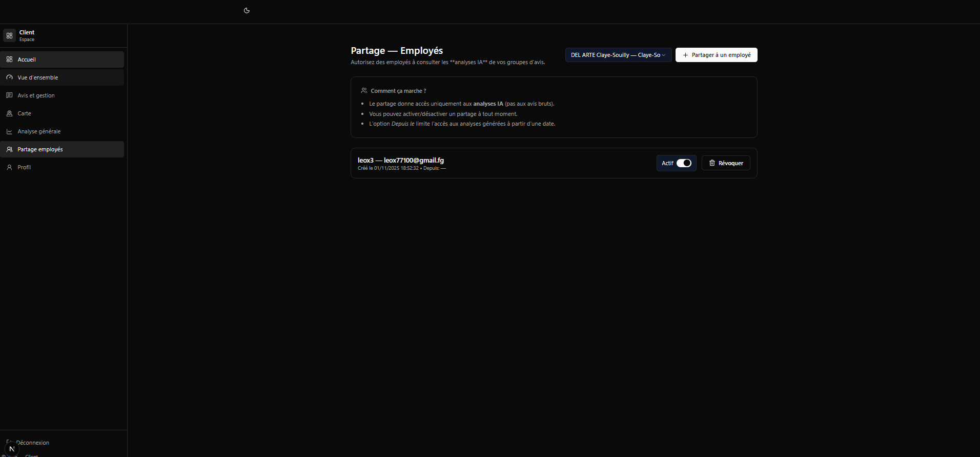
Task: Click the people icon beside Comment ça marche
Action: 364,91
